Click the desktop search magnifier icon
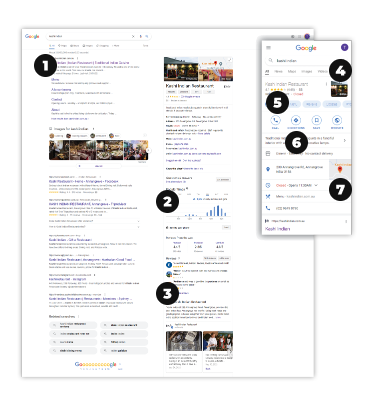This screenshot has height=402, width=375. click(x=146, y=36)
